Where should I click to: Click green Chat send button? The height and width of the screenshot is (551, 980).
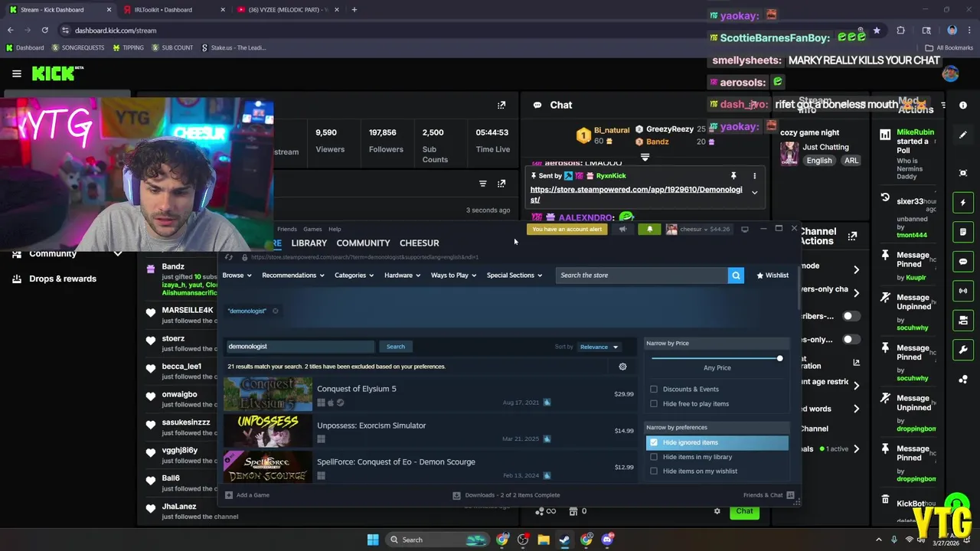click(x=745, y=511)
